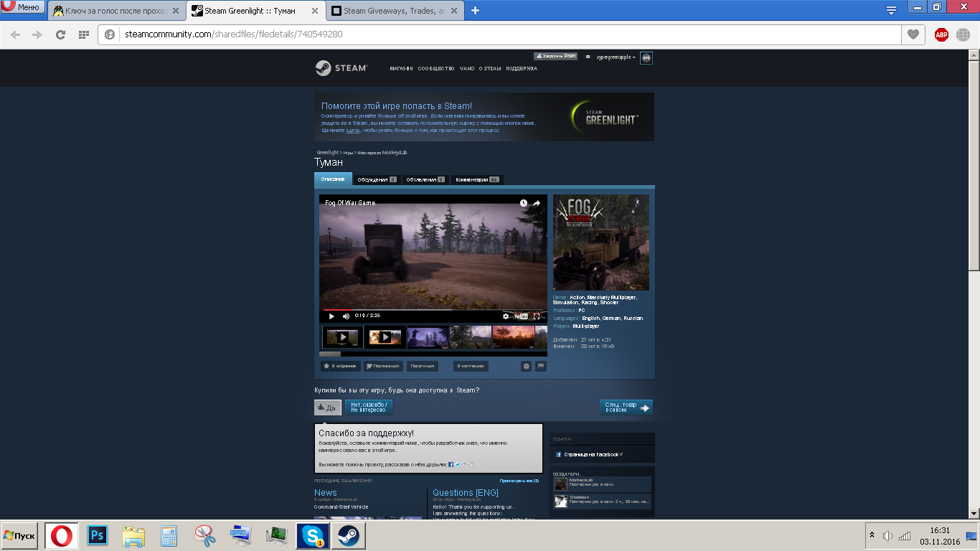Viewport: 980px width, 551px height.
Task: Reload the page with the refresh icon
Action: (61, 34)
